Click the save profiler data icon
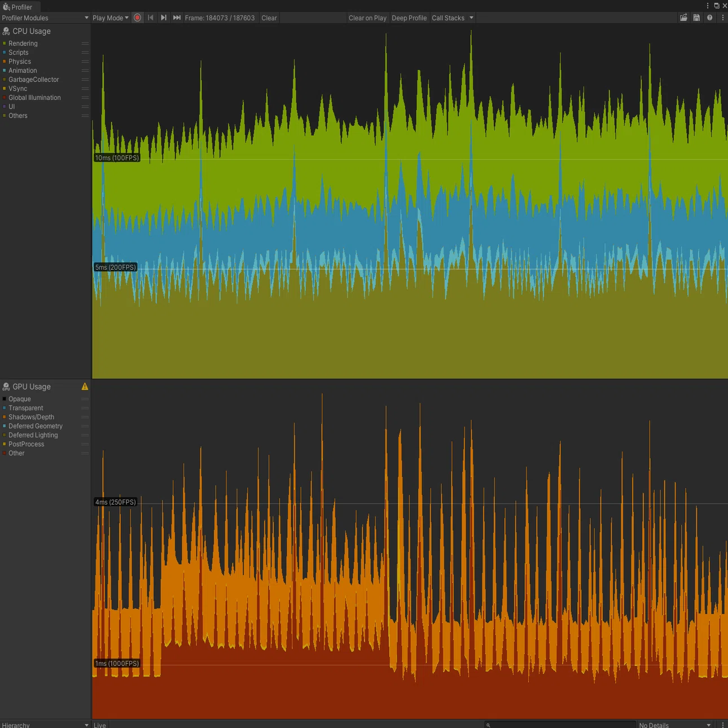728x728 pixels. [696, 17]
